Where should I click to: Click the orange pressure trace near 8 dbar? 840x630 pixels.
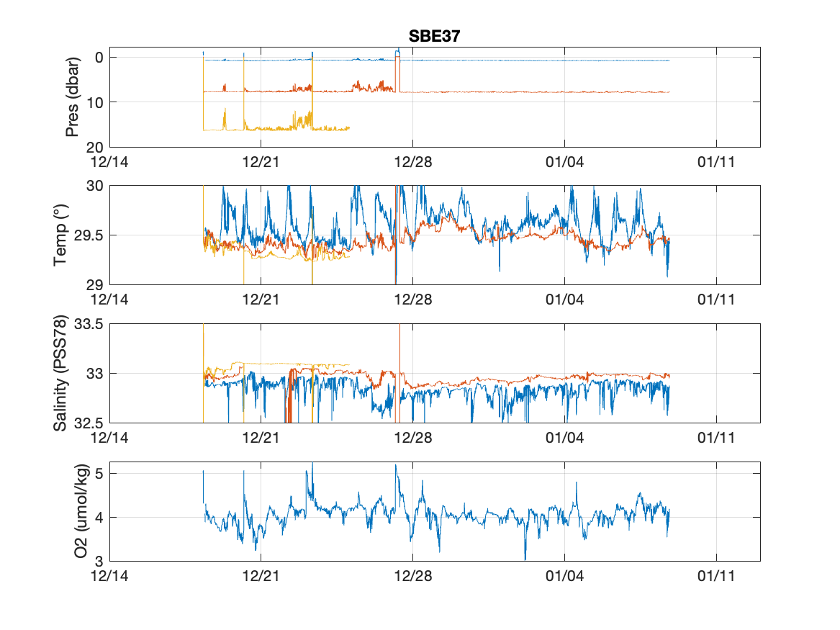[x=504, y=92]
